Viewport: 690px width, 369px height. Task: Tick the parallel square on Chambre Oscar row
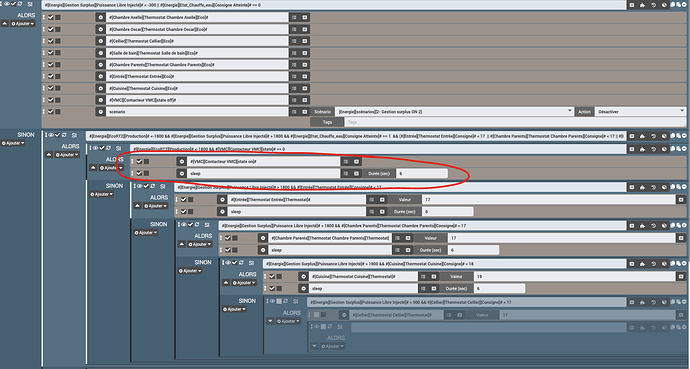tap(58, 29)
